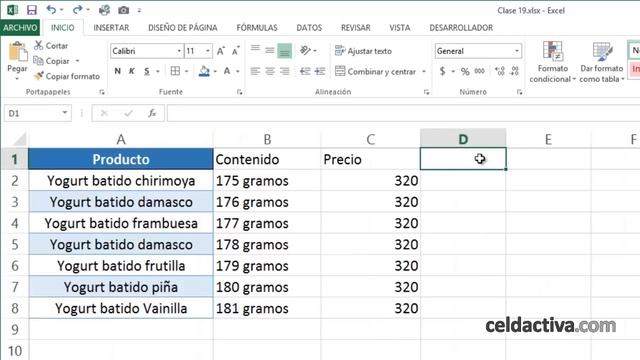Select column A header
640x360 pixels.
[x=121, y=140]
